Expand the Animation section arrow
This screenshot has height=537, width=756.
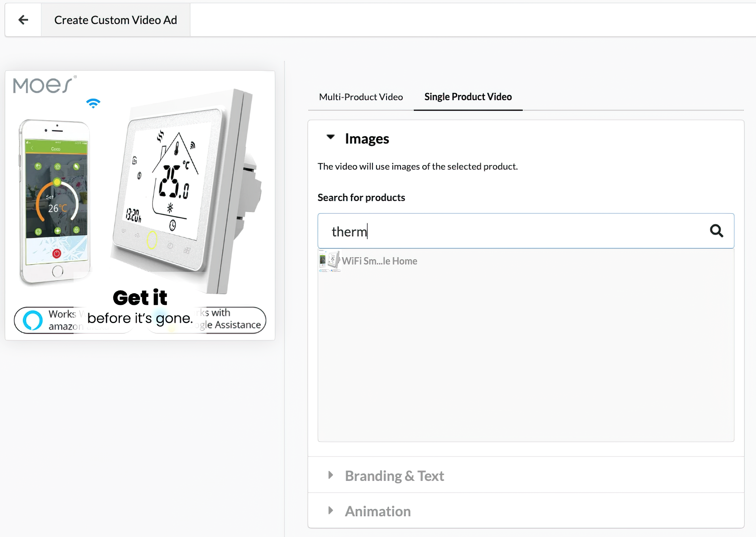click(x=330, y=510)
